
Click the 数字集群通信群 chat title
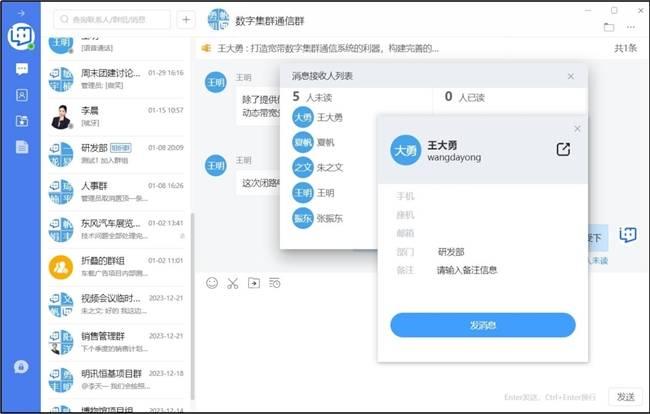(270, 21)
